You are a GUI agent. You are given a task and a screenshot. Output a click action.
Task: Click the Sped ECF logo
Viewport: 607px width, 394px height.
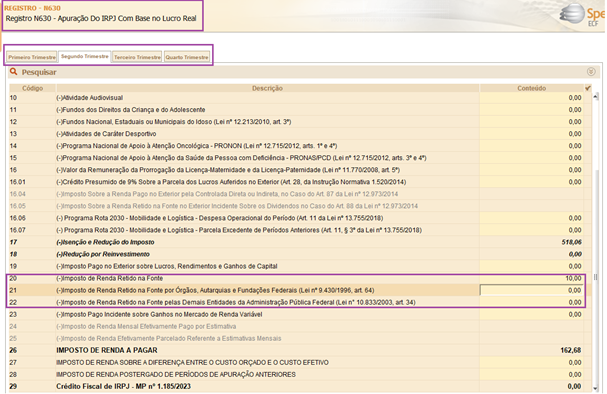[x=583, y=15]
